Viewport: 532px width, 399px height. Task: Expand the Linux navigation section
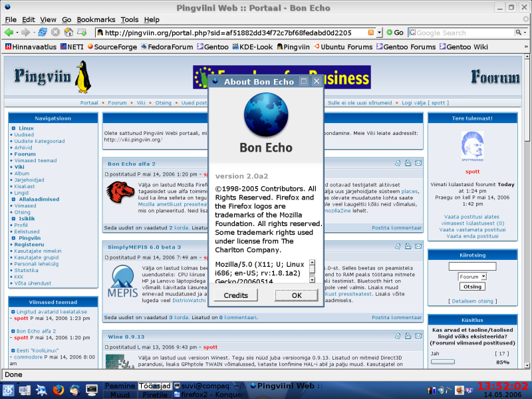(13, 128)
